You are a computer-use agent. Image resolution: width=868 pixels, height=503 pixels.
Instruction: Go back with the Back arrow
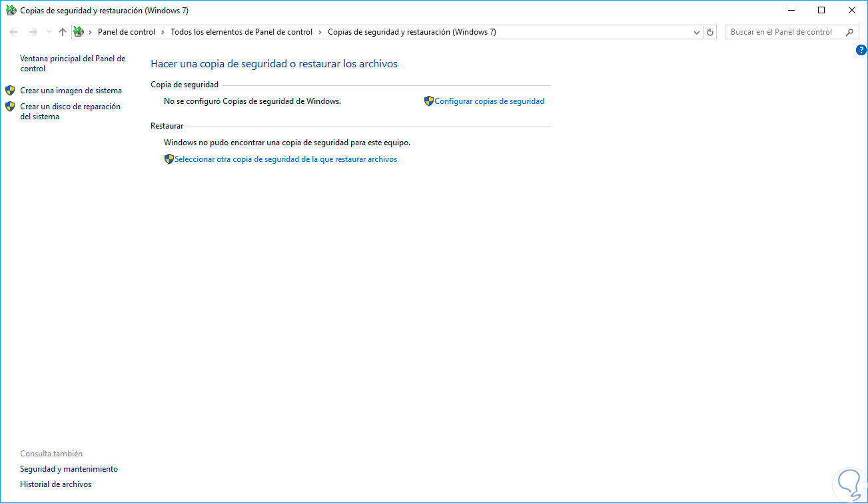13,32
